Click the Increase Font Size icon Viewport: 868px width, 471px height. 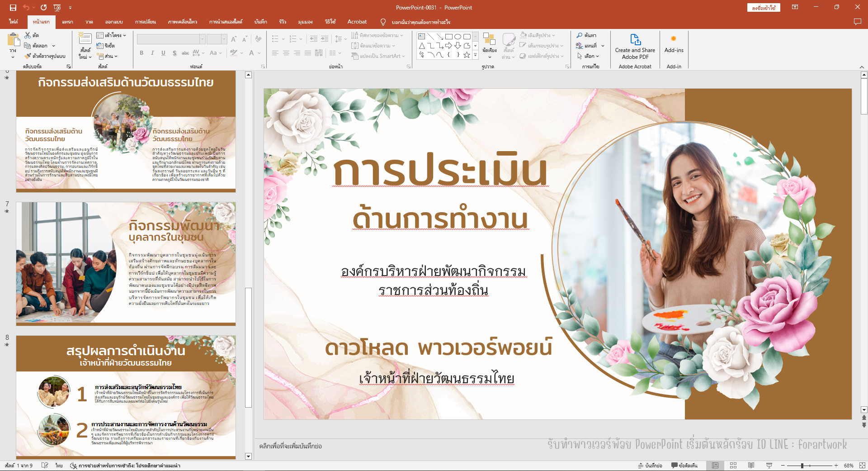tap(234, 39)
